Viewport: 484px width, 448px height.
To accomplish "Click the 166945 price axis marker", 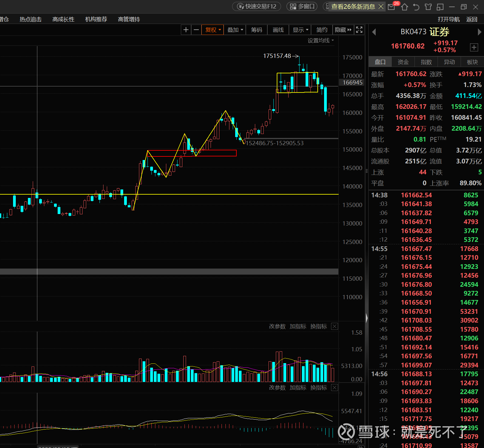I will 352,82.
